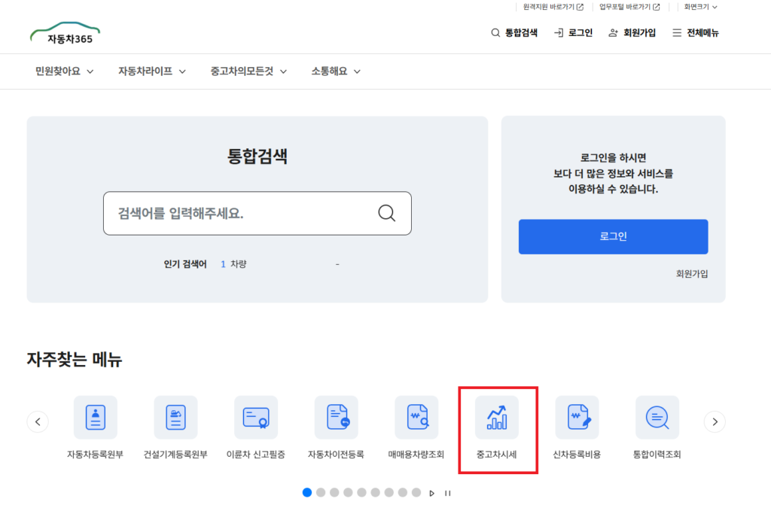This screenshot has width=771, height=532.
Task: Open the 중고차시세 chart icon
Action: click(497, 418)
